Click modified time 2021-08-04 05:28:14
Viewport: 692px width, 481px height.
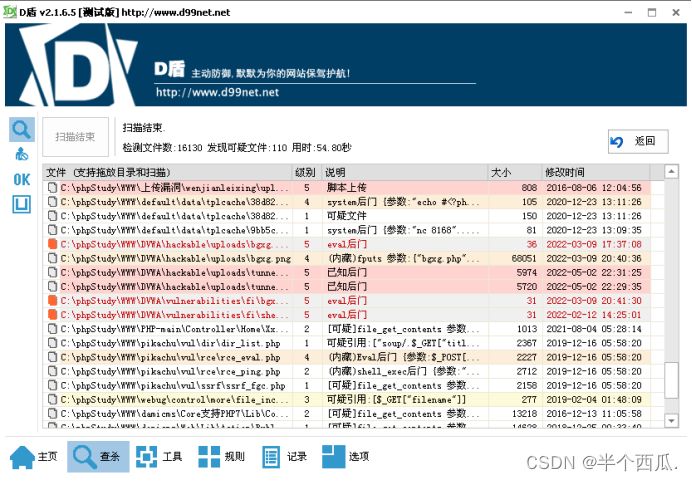[594, 329]
